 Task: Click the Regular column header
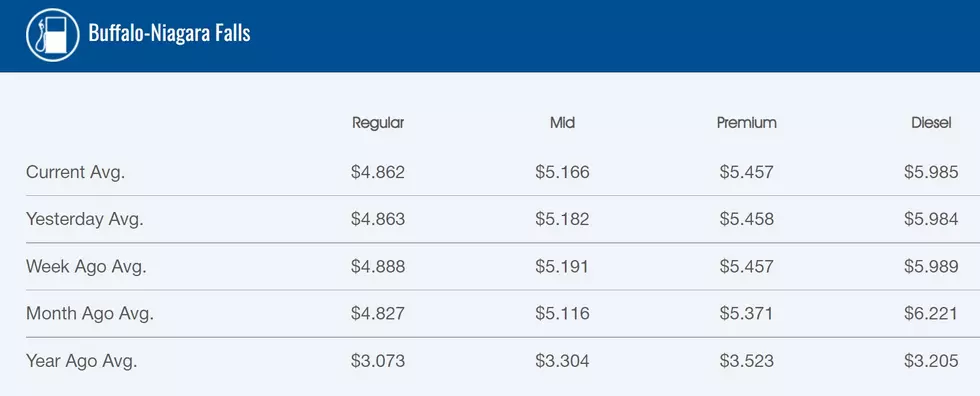click(x=378, y=123)
